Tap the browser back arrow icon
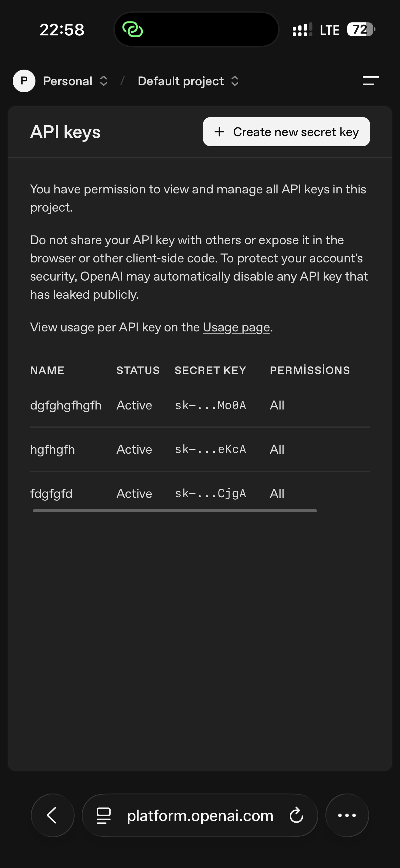The width and height of the screenshot is (400, 868). coord(52,815)
